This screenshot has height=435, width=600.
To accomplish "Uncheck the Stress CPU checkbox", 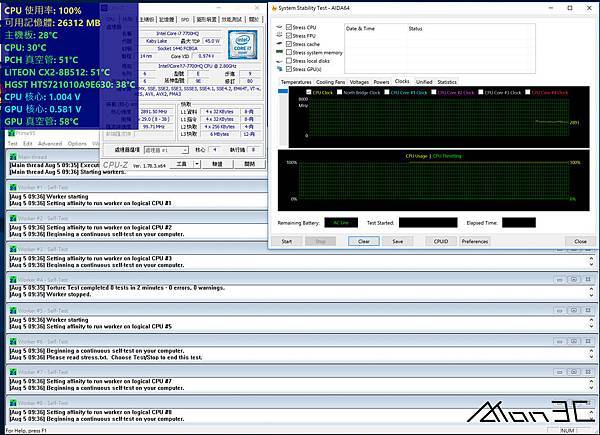I will [x=289, y=28].
